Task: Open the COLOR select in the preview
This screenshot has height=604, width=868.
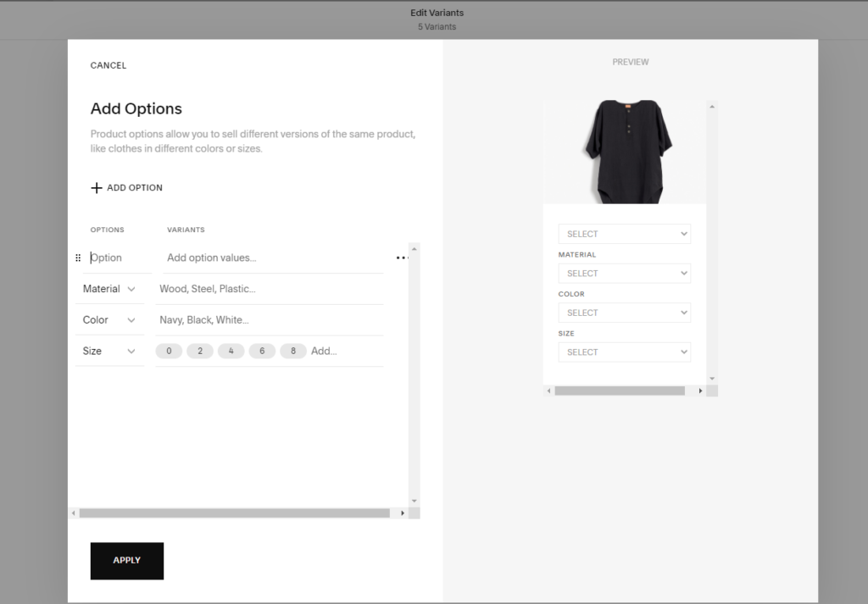Action: point(624,312)
